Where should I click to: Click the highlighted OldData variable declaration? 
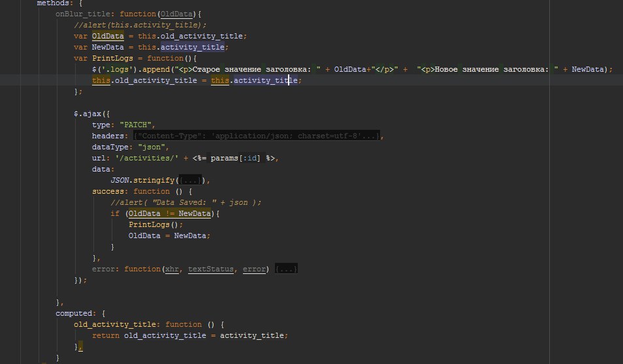[x=108, y=36]
